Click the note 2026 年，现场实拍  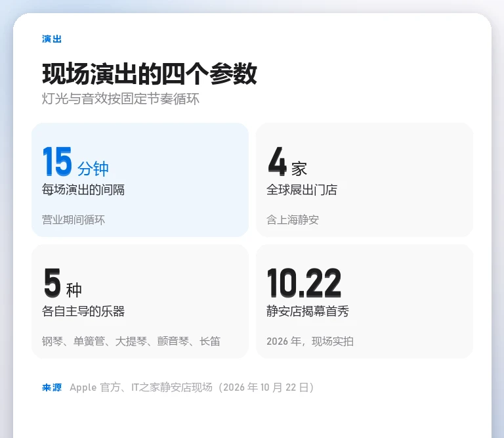(310, 341)
